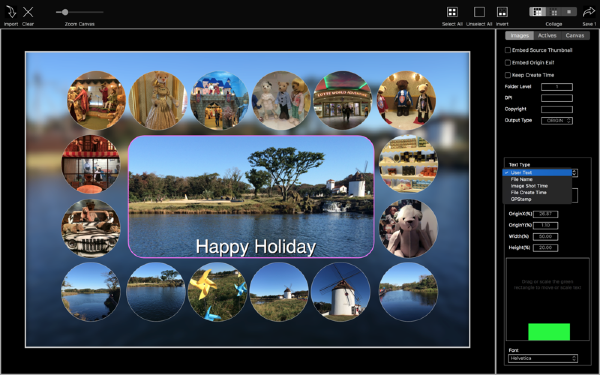Switch to the Actives tab
Viewport: 600px width, 375px height.
tap(547, 36)
